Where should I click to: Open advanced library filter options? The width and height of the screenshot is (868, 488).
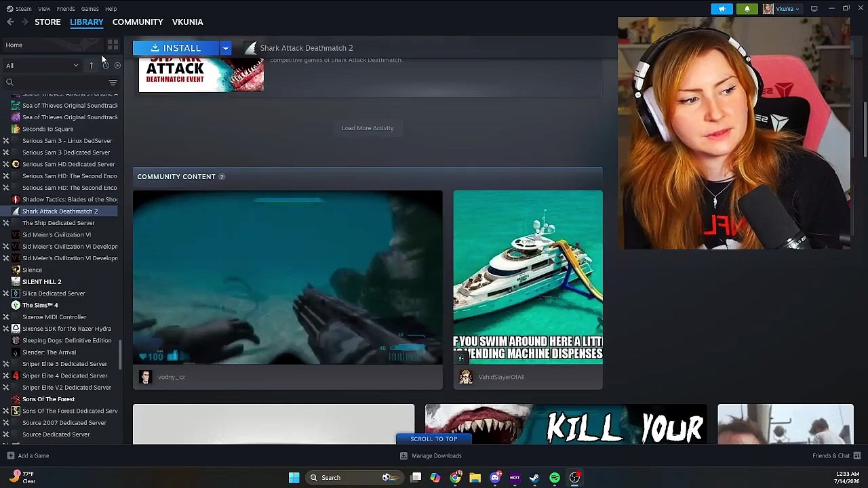[113, 82]
